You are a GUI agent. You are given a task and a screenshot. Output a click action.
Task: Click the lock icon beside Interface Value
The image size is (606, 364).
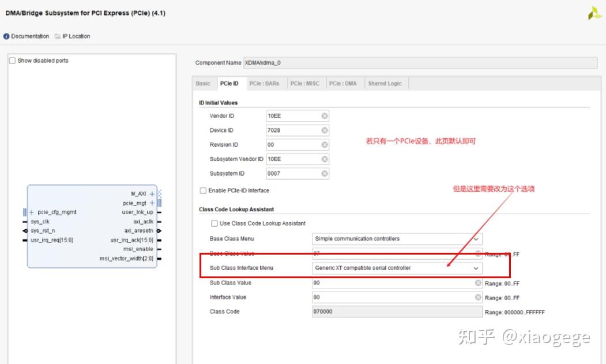477,297
